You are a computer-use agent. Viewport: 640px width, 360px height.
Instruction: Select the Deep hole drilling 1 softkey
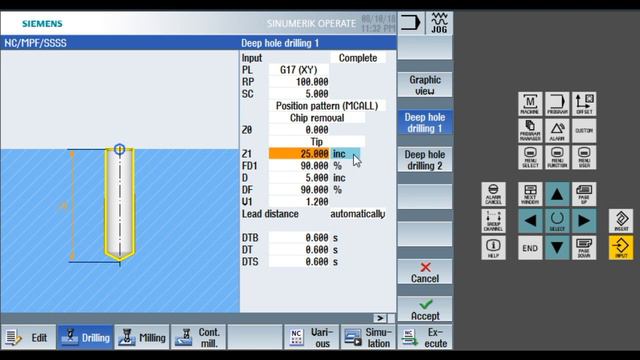(x=425, y=122)
